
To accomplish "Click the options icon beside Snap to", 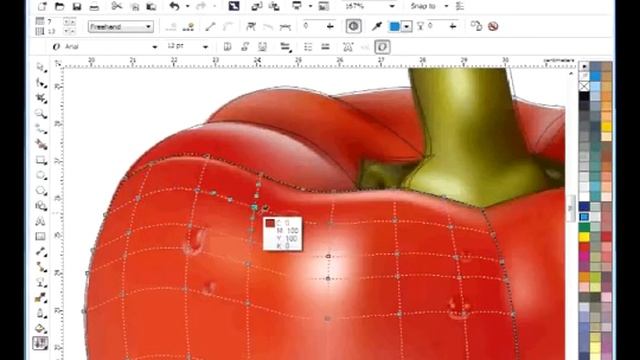I will (x=460, y=6).
